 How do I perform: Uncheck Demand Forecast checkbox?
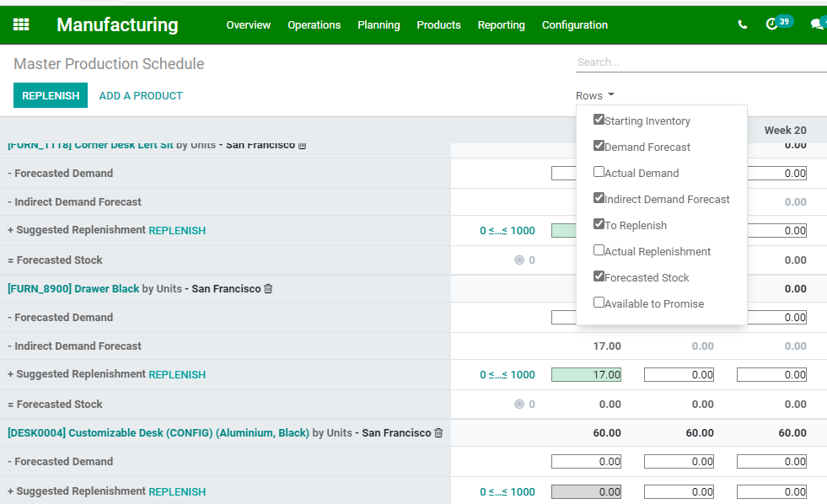coord(599,146)
